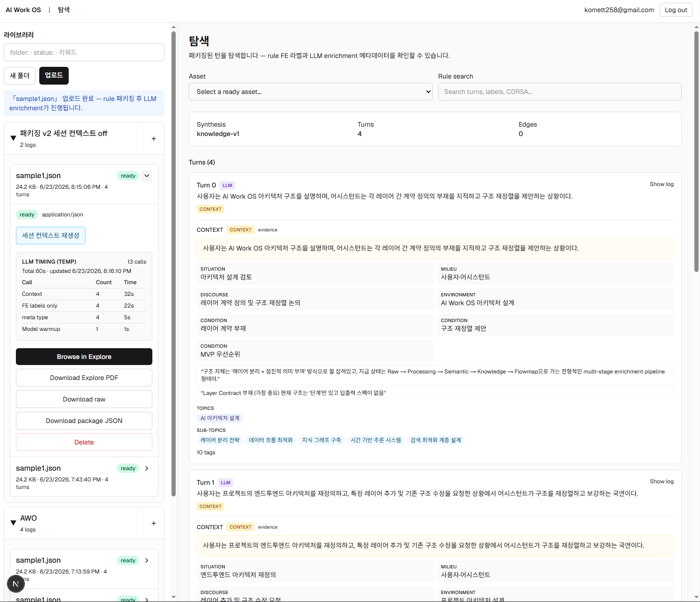Add a log to 패키징 v2 folder with plus icon
This screenshot has height=602, width=700.
(x=154, y=139)
